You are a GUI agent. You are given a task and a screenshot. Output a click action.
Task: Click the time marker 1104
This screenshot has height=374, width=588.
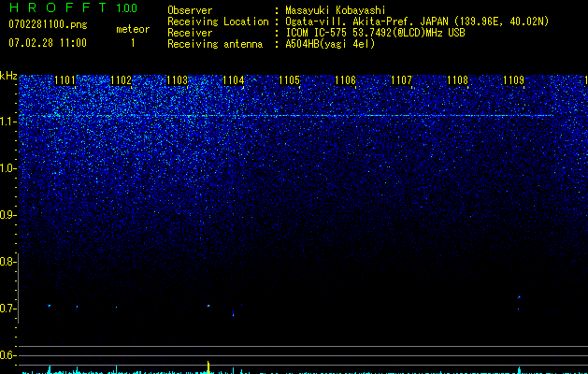pos(234,80)
